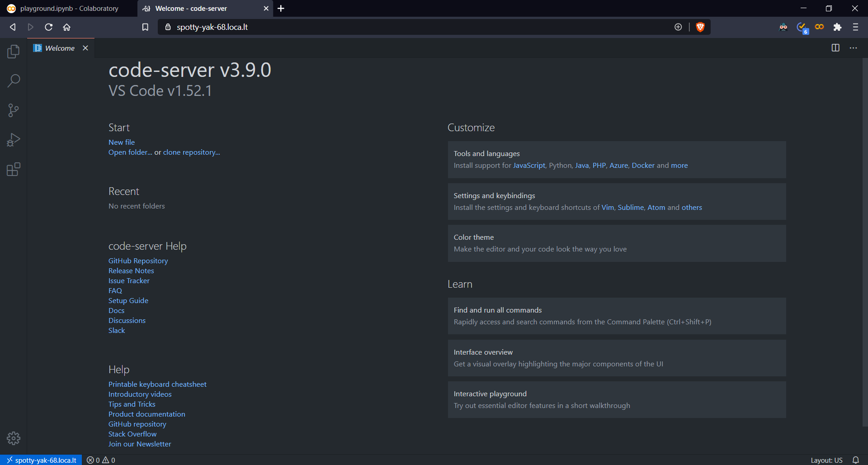Click the Vim keybindings link
The width and height of the screenshot is (868, 465).
point(608,207)
